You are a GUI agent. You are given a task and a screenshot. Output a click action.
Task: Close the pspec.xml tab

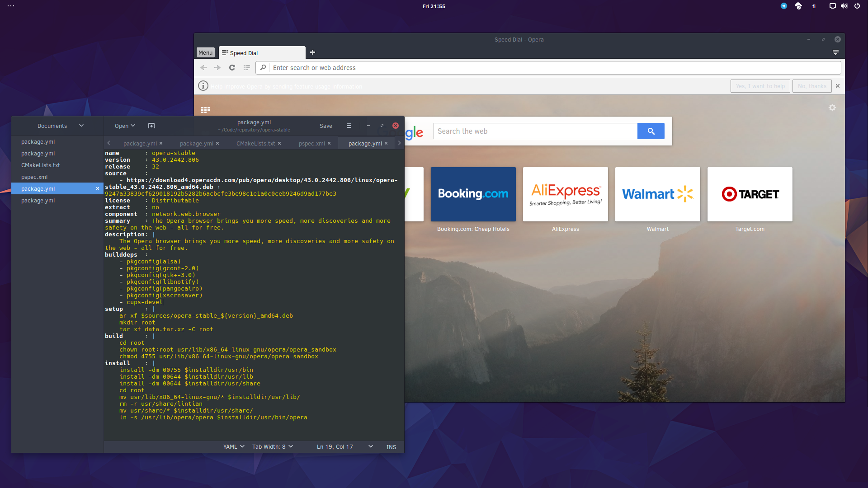click(x=329, y=143)
